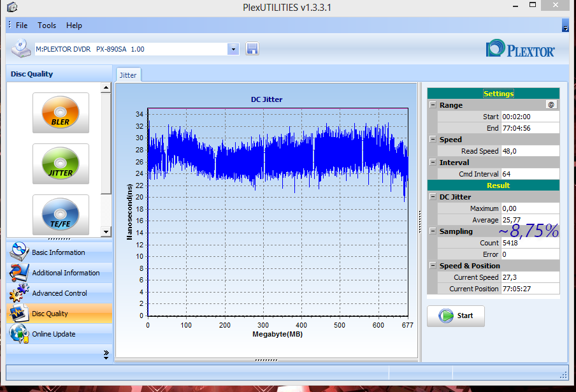Screen dimensions: 576x392
Task: Start the jitter test
Action: click(456, 316)
